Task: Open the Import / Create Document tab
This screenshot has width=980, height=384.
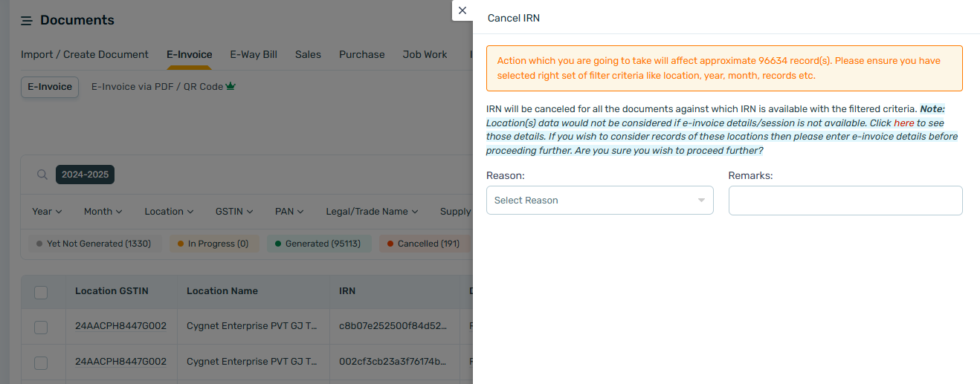Action: tap(85, 54)
